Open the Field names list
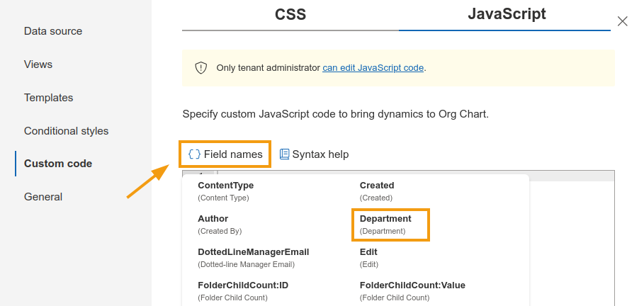Screen dimensions: 644x306 (x=225, y=154)
